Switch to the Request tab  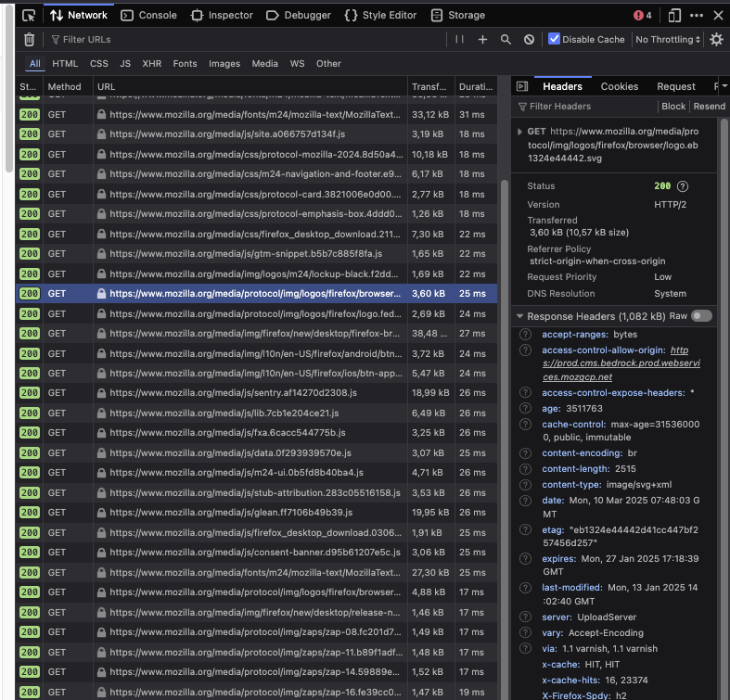point(676,86)
